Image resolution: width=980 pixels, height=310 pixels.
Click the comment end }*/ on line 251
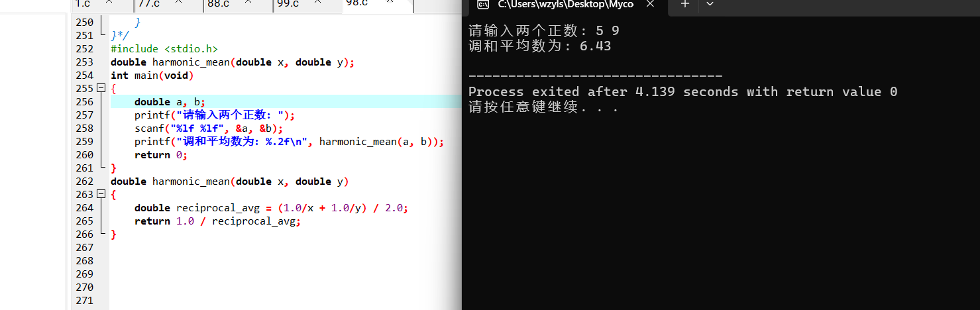pyautogui.click(x=120, y=36)
